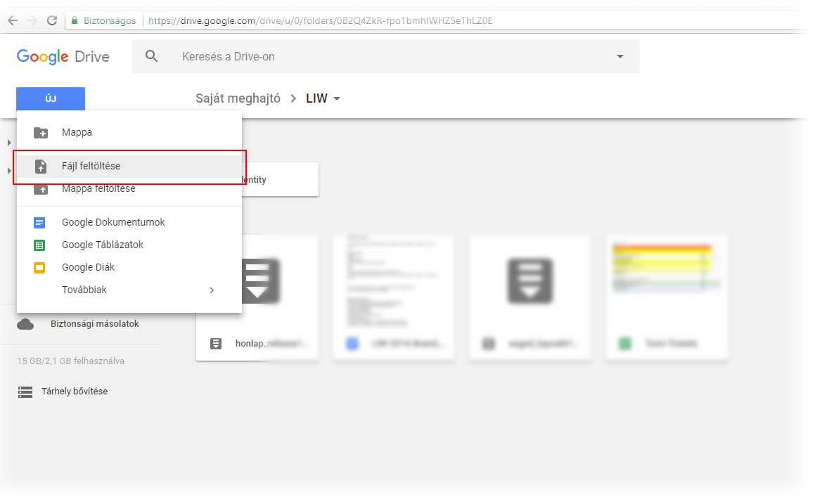Click the storage icon beside Tárhely bővítése
This screenshot has width=815, height=504.
(x=25, y=392)
